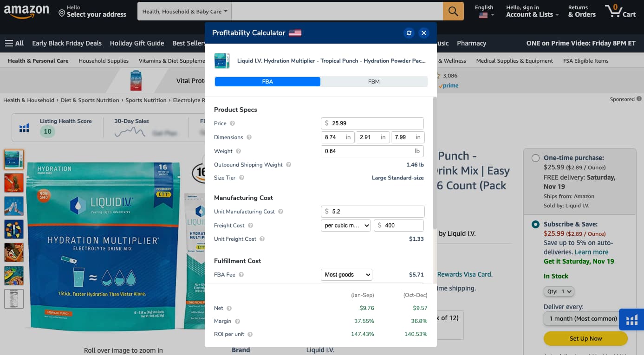Click the help icon next to Price
The width and height of the screenshot is (644, 355).
232,123
